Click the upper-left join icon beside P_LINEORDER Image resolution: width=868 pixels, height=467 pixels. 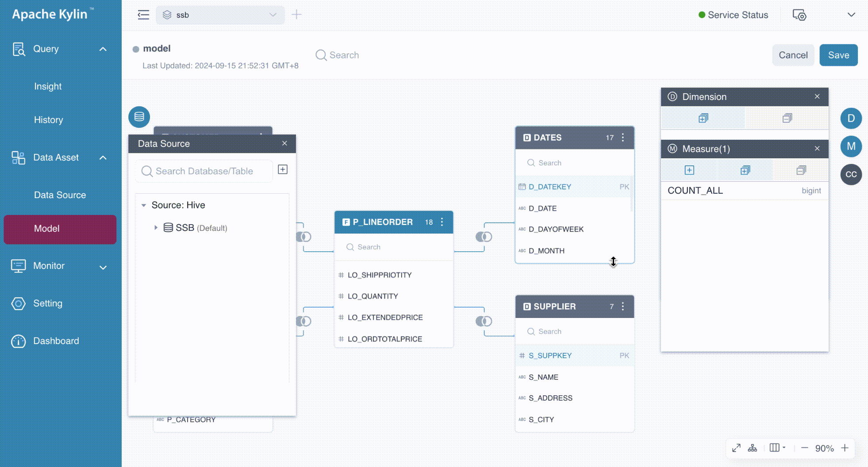coord(303,237)
